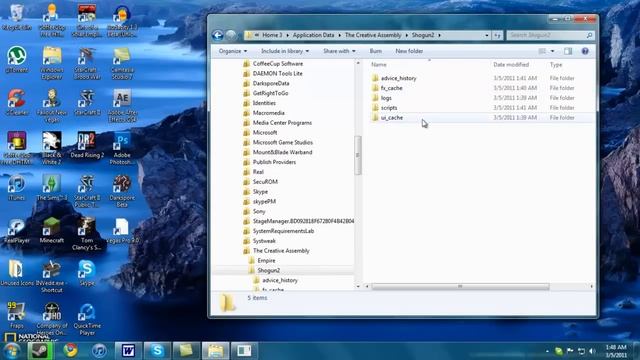This screenshot has width=640, height=360.
Task: Sort by the Name column header
Action: point(379,64)
